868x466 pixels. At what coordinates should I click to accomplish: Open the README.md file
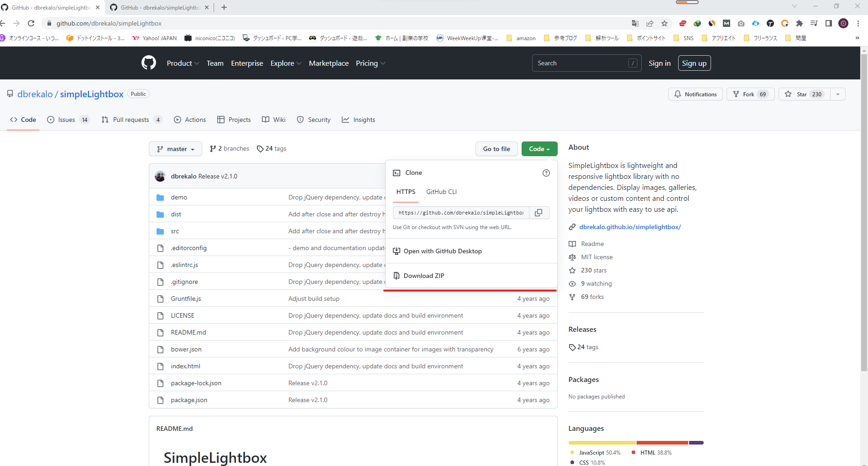pyautogui.click(x=188, y=332)
